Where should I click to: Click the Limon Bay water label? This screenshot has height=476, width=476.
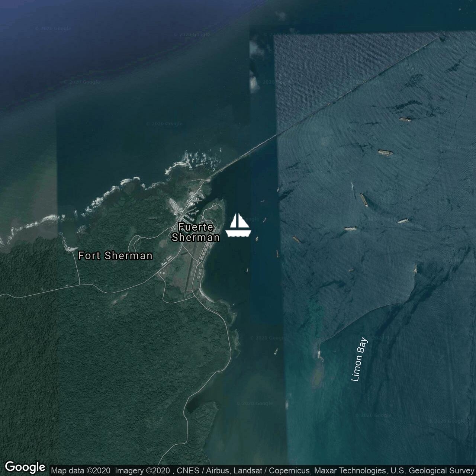pyautogui.click(x=359, y=359)
